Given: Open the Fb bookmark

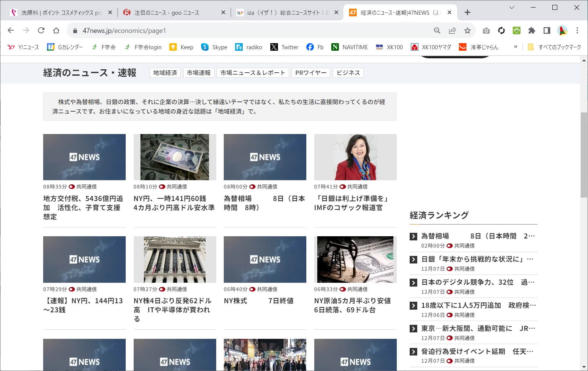Looking at the screenshot, I should (x=315, y=47).
